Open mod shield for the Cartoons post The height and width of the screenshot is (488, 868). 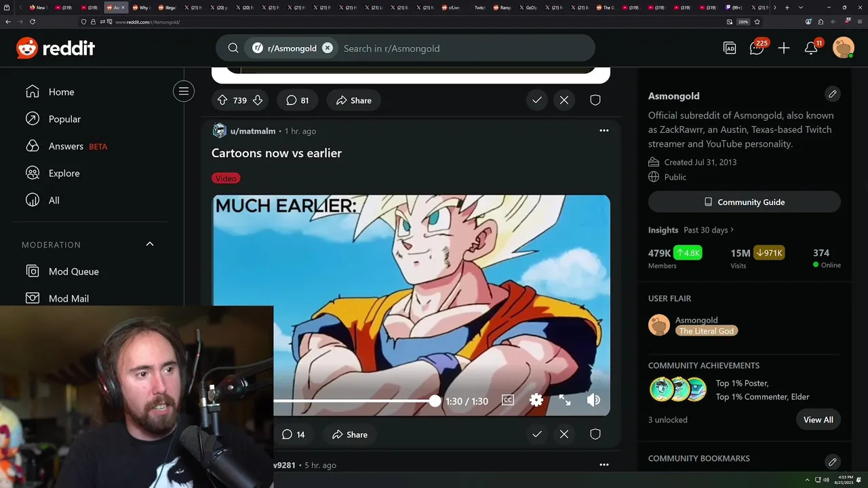(x=595, y=434)
